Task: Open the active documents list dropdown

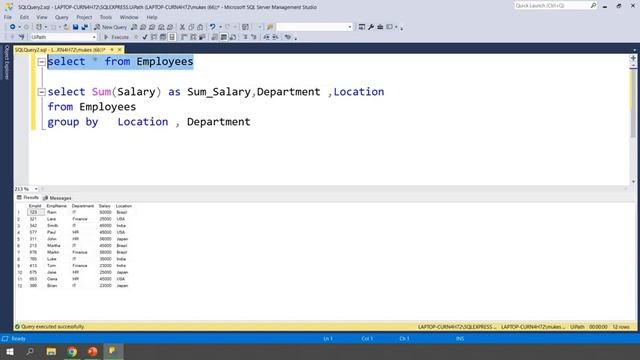Action: coord(634,50)
